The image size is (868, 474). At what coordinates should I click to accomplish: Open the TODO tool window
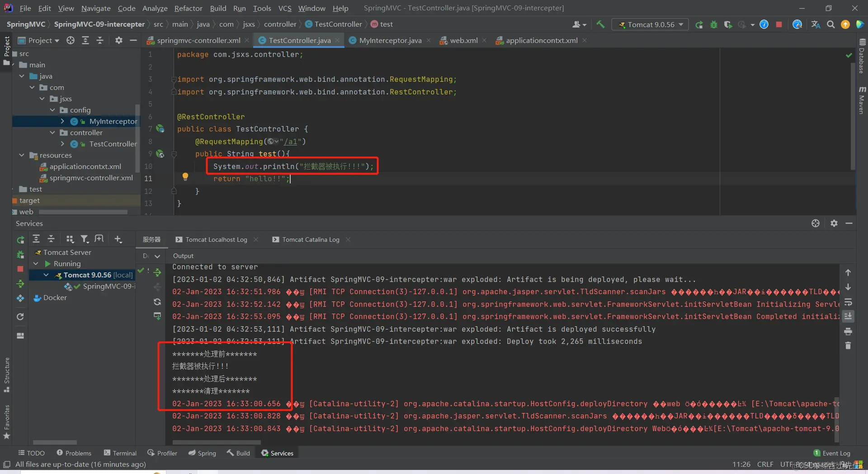(31, 453)
